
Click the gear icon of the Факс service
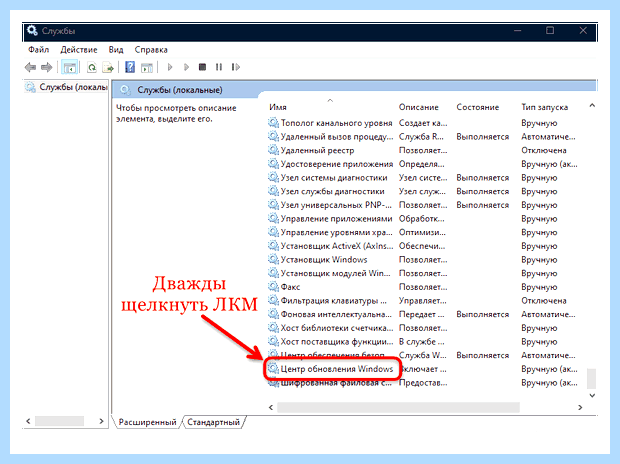pyautogui.click(x=273, y=286)
